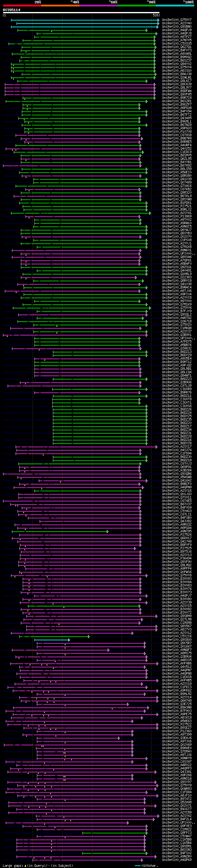The height and width of the screenshot is (868, 197).
Task: Click the UniRef100_A8JF10 label
Action: [x=177, y=796]
